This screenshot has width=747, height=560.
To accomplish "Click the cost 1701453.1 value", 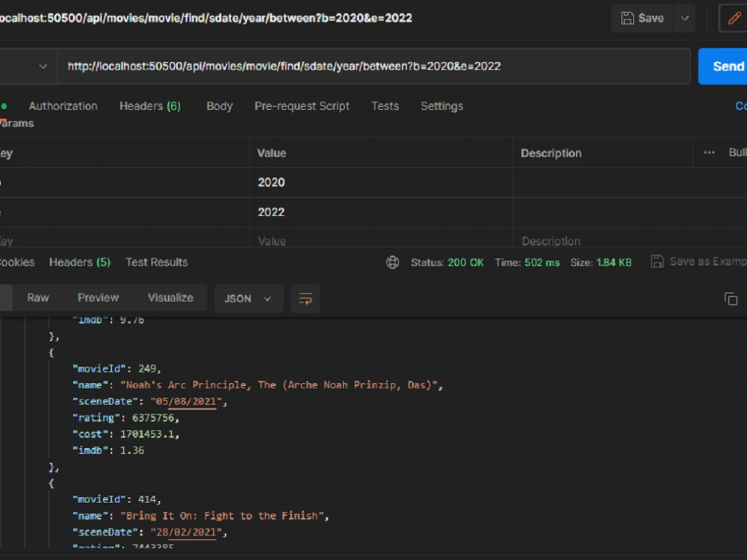I will [x=147, y=434].
